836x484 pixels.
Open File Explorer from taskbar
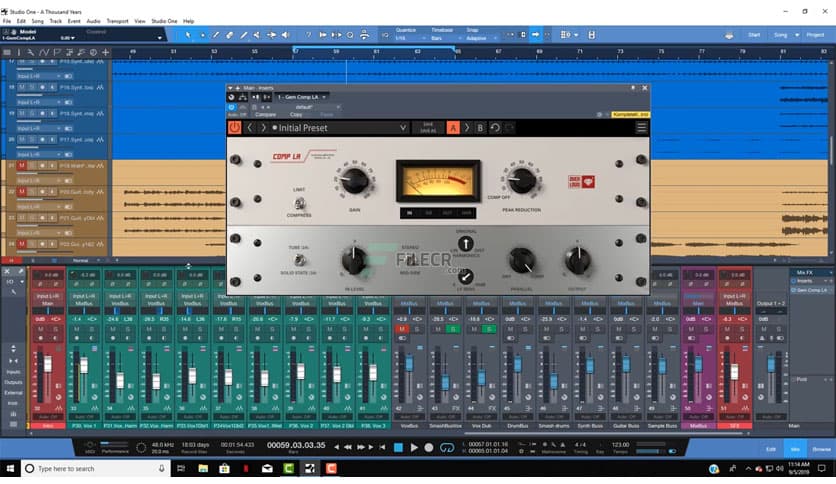(203, 469)
